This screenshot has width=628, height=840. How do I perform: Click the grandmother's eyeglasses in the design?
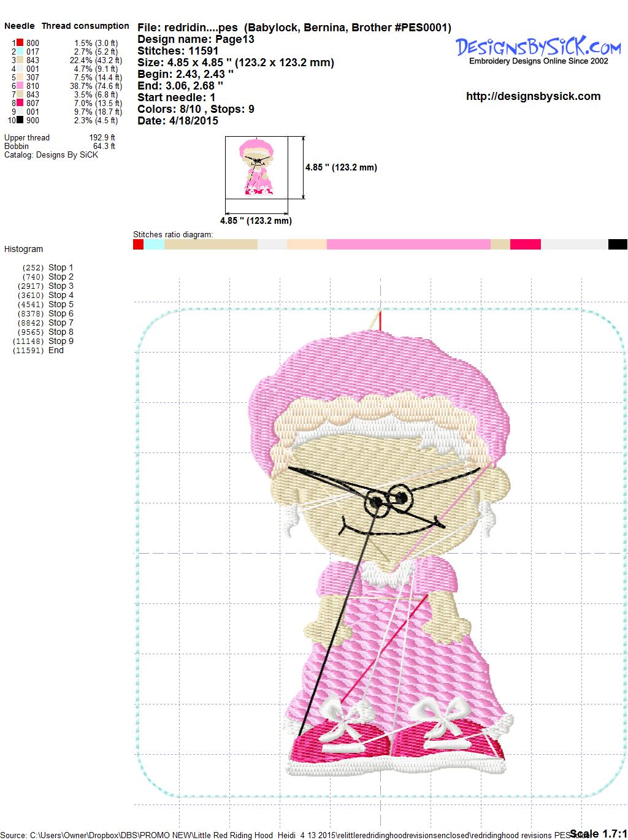click(x=388, y=498)
